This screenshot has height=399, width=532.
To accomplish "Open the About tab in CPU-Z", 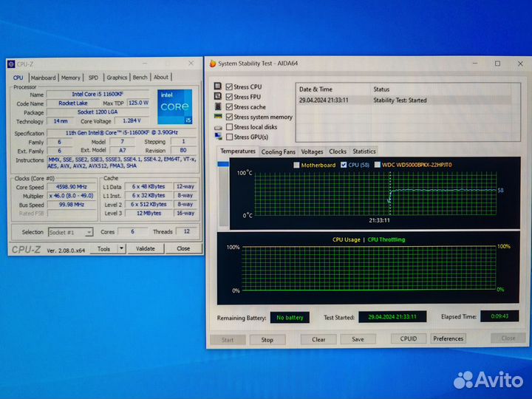I will click(x=161, y=78).
